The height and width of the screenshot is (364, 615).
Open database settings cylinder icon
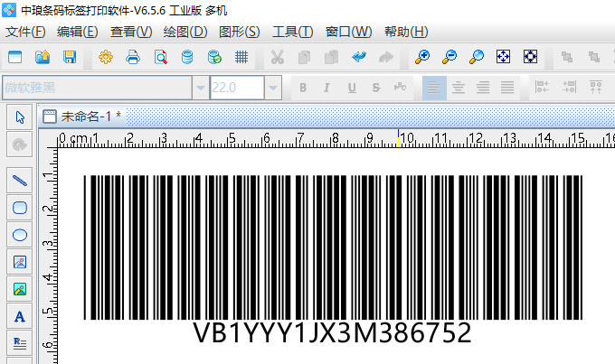pyautogui.click(x=187, y=57)
